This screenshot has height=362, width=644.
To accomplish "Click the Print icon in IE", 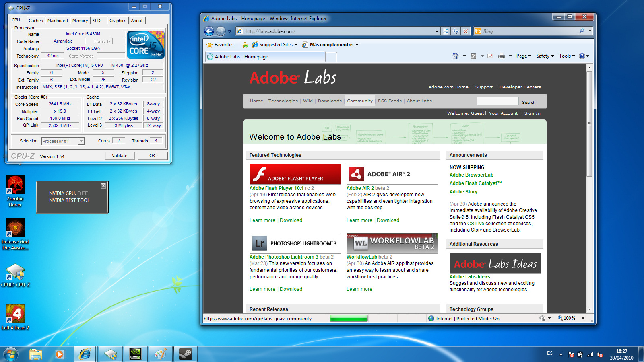I will 501,56.
